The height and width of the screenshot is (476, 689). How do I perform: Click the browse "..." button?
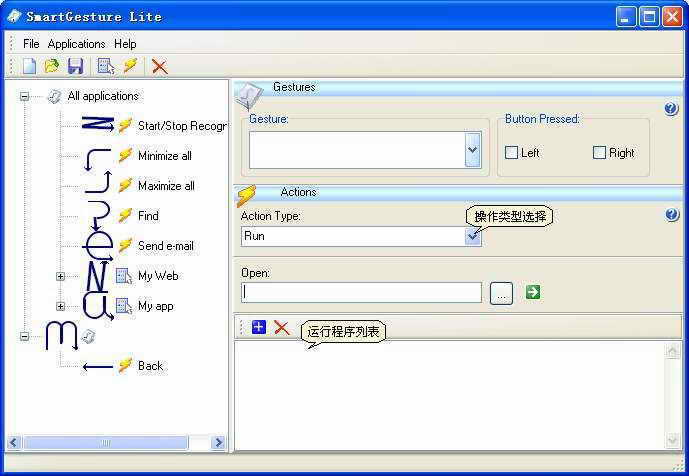tap(502, 292)
